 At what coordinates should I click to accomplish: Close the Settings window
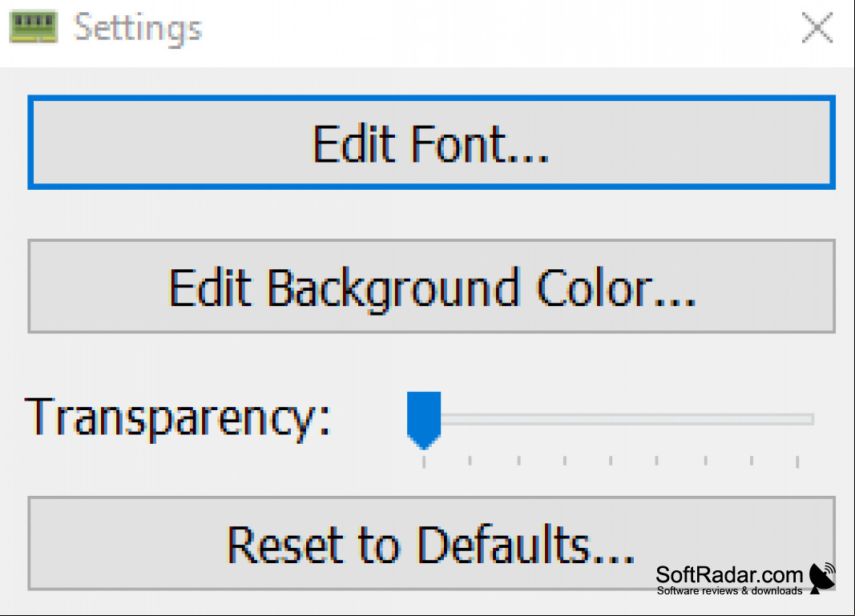pyautogui.click(x=817, y=27)
